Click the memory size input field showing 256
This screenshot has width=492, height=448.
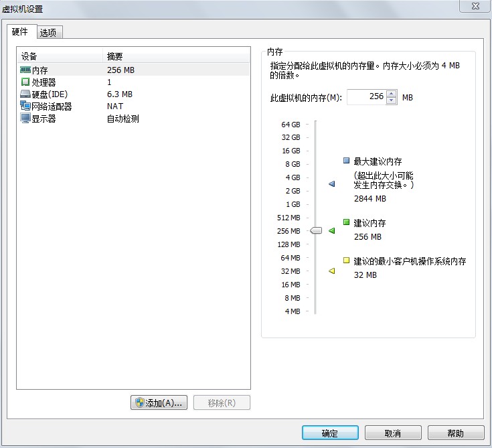(x=367, y=97)
